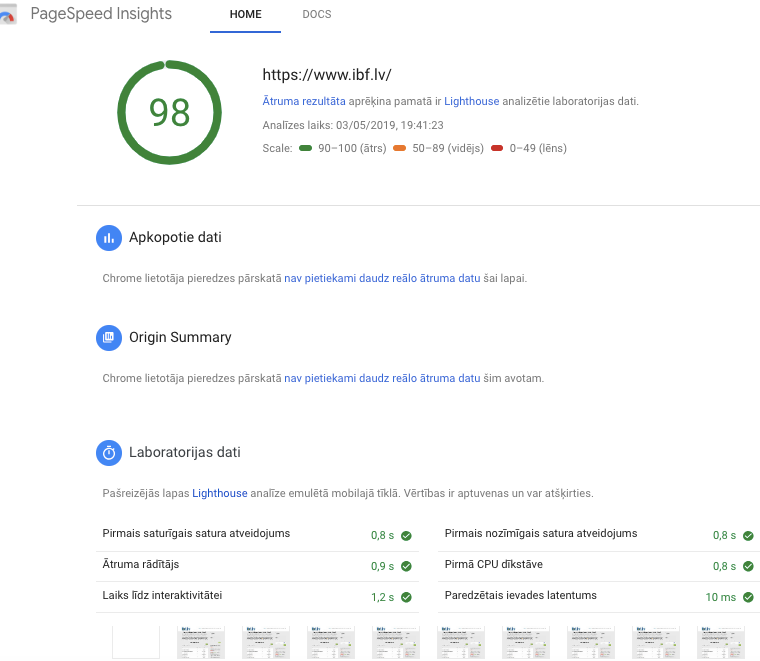Click the 10 ms latency value

click(720, 597)
